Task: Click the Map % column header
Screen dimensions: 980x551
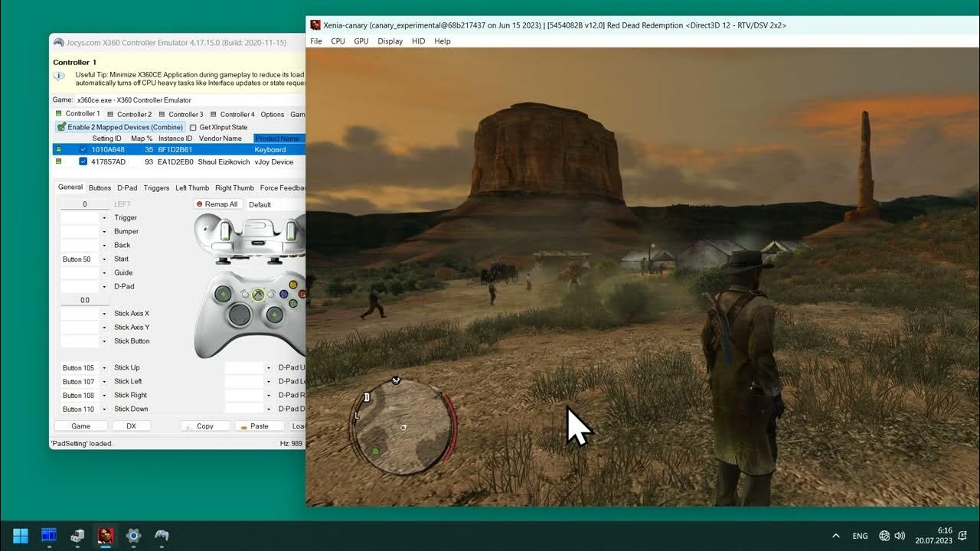Action: tap(142, 139)
